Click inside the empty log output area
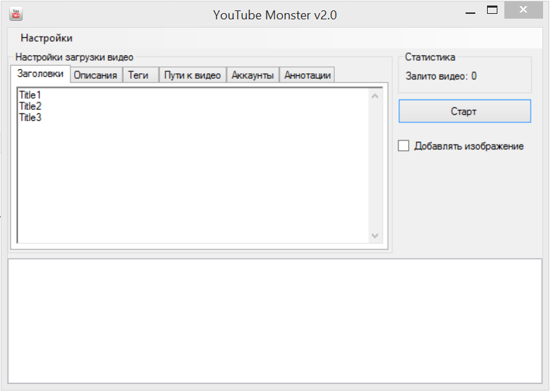This screenshot has width=550, height=392. (x=275, y=321)
